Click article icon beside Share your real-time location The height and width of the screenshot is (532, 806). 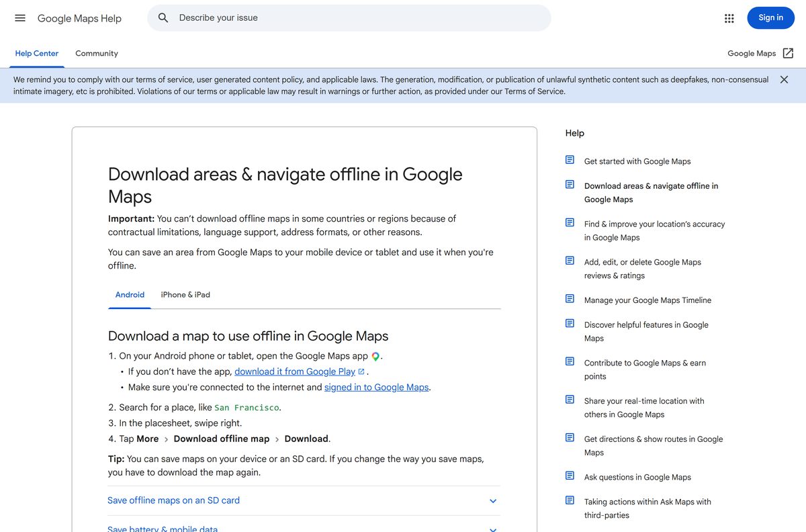(570, 400)
